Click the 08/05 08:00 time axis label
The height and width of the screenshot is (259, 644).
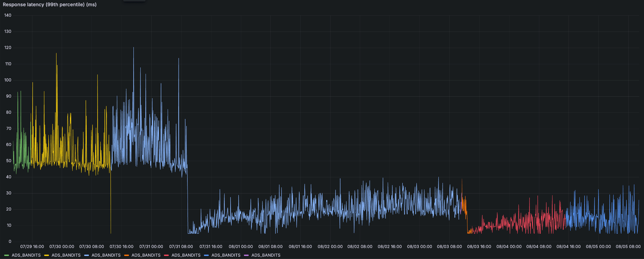coord(628,247)
